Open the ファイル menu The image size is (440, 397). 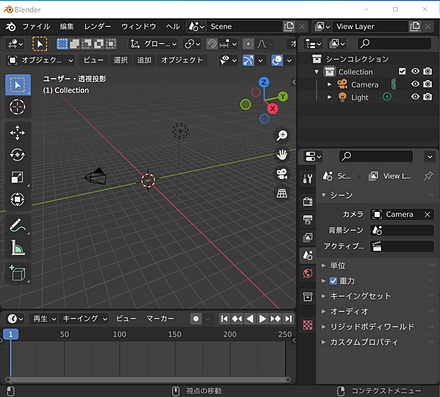[x=36, y=27]
